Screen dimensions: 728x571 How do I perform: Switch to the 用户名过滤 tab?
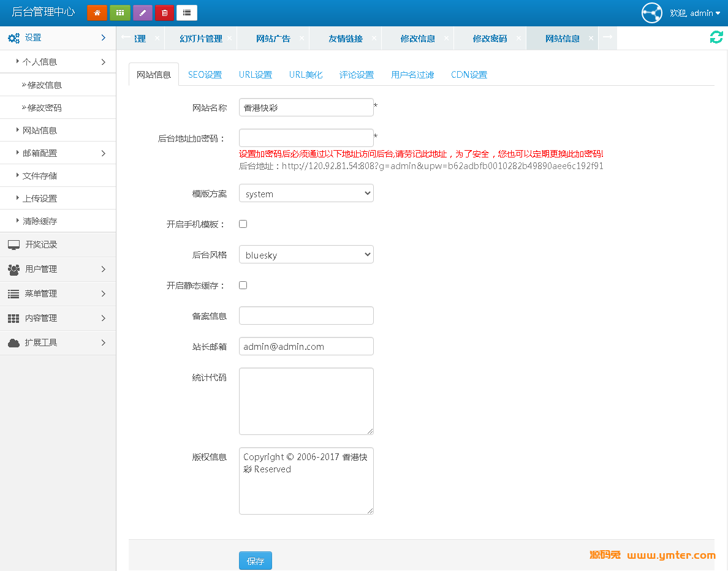[412, 75]
